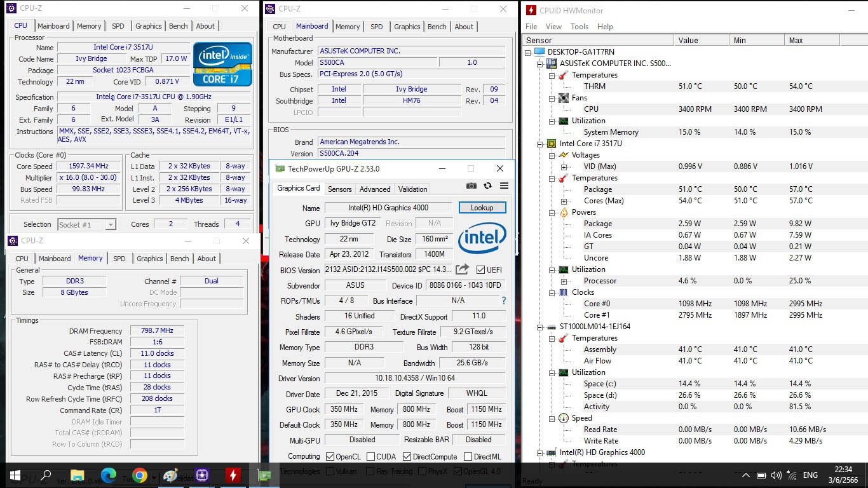Click the Speed gauge icon under ST1000LM014

tap(563, 418)
